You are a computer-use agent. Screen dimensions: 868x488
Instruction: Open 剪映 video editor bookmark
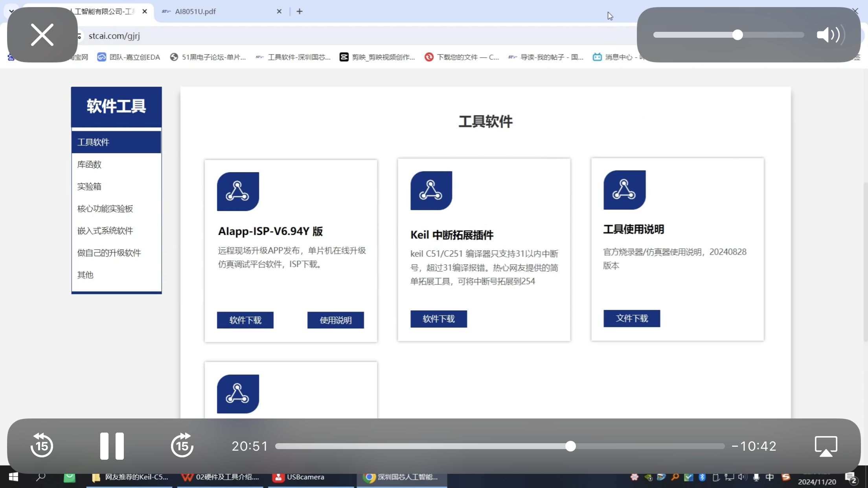pos(377,57)
